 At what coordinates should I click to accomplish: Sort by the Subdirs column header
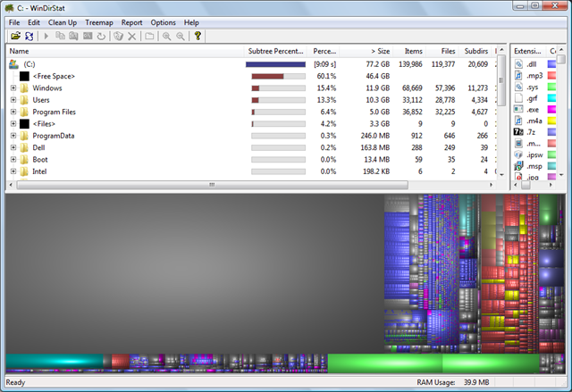point(475,52)
